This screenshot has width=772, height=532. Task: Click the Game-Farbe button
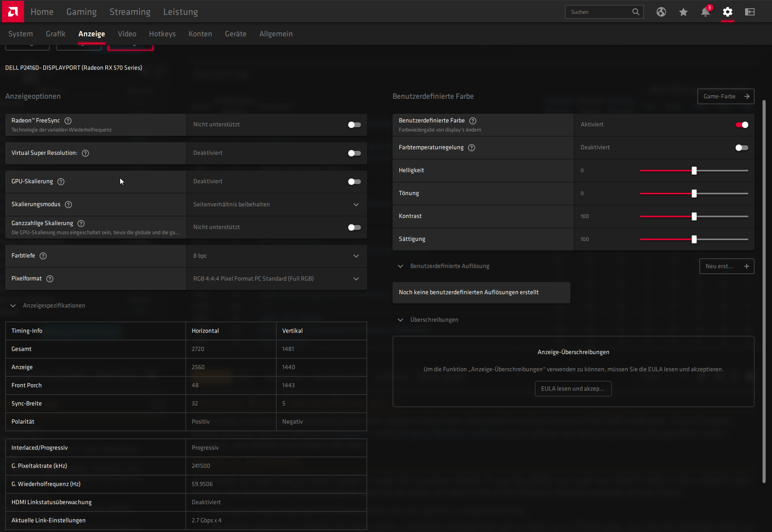point(726,96)
